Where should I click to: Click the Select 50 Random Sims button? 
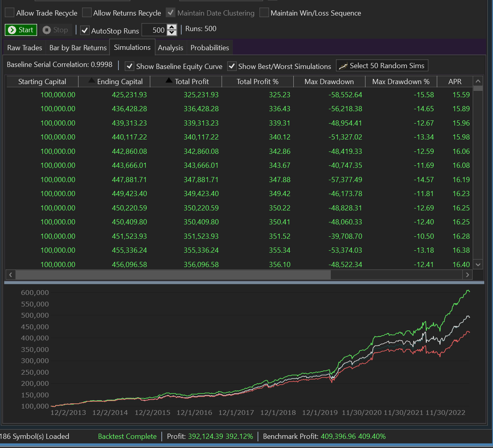(382, 66)
